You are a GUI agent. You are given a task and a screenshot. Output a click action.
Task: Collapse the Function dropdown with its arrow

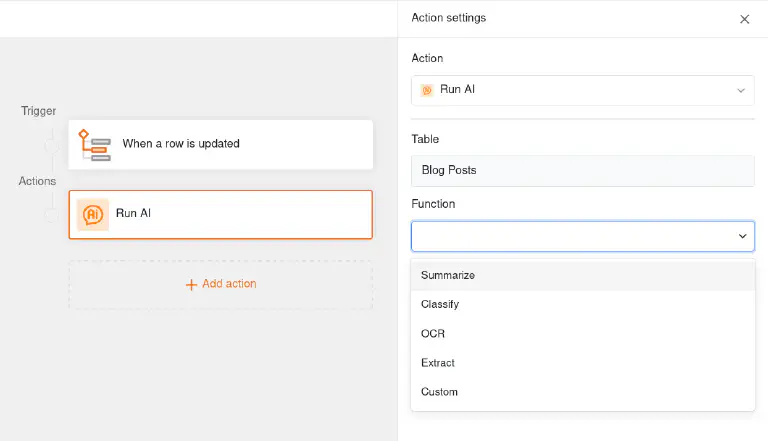[x=742, y=236]
